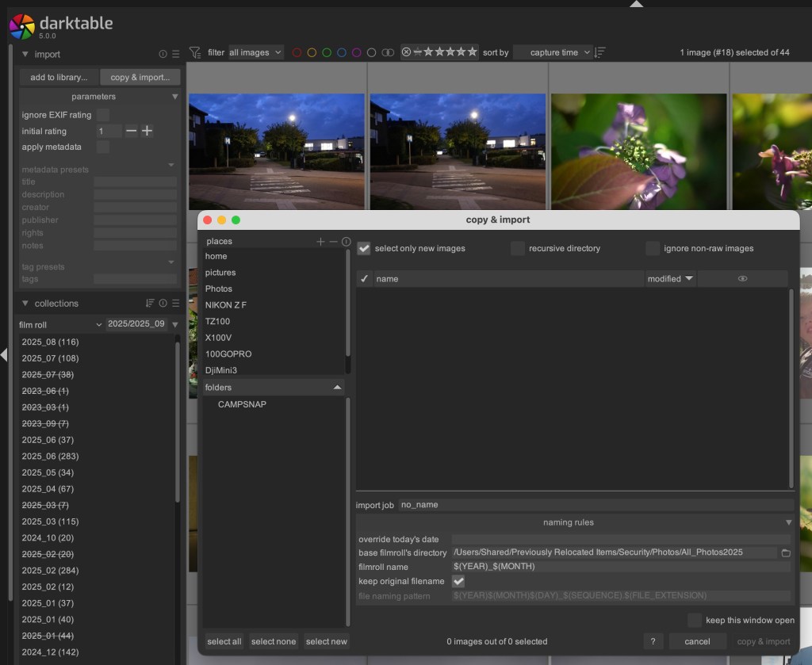Click the filter funnel icon in top bar

pos(194,52)
